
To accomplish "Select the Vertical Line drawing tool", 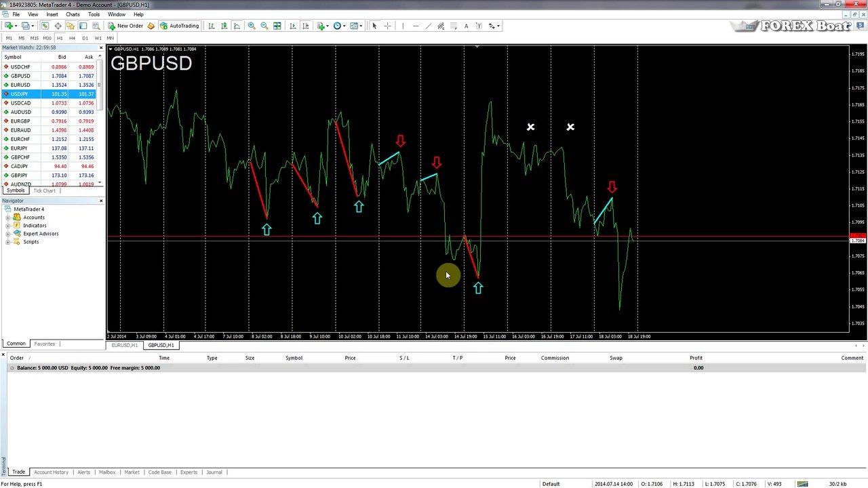I will pos(403,26).
